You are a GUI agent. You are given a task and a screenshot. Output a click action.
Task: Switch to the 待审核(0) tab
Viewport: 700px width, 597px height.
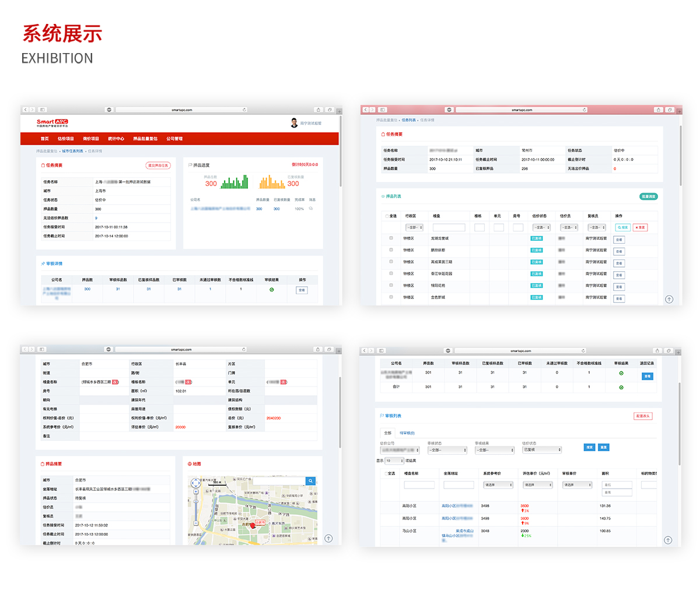407,433
